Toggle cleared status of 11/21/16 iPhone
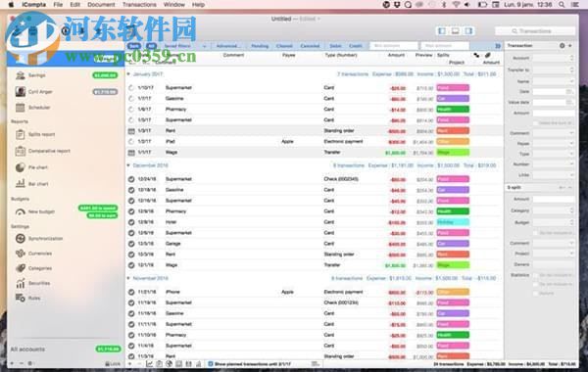 131,292
